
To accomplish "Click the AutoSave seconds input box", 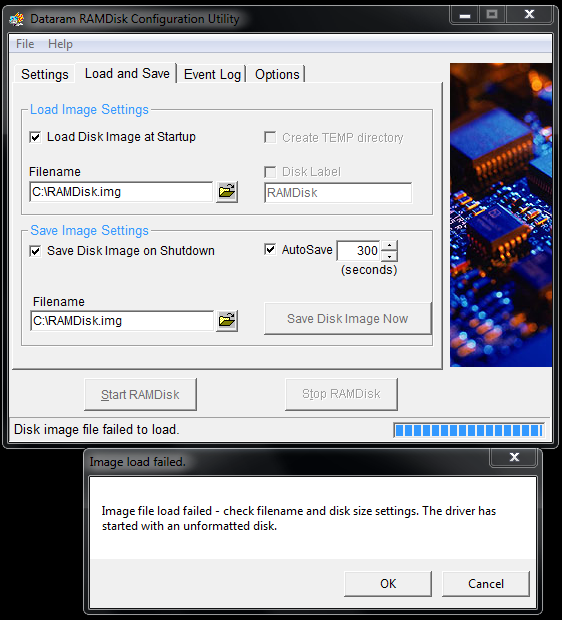I will (359, 251).
